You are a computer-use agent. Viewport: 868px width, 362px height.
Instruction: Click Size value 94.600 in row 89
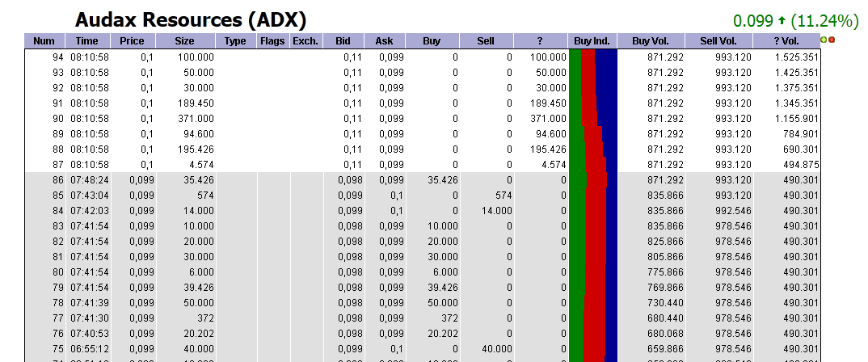pyautogui.click(x=199, y=134)
